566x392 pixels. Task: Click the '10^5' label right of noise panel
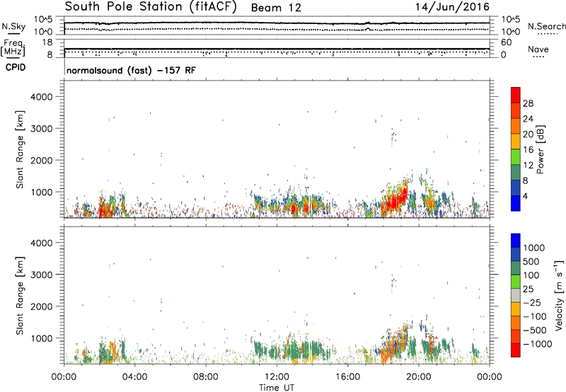[511, 19]
